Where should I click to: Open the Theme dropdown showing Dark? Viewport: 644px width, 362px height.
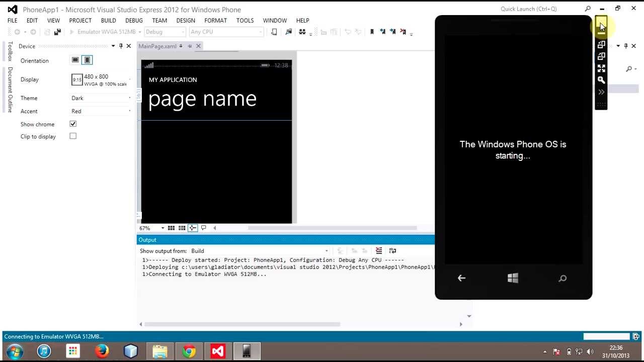pos(101,98)
